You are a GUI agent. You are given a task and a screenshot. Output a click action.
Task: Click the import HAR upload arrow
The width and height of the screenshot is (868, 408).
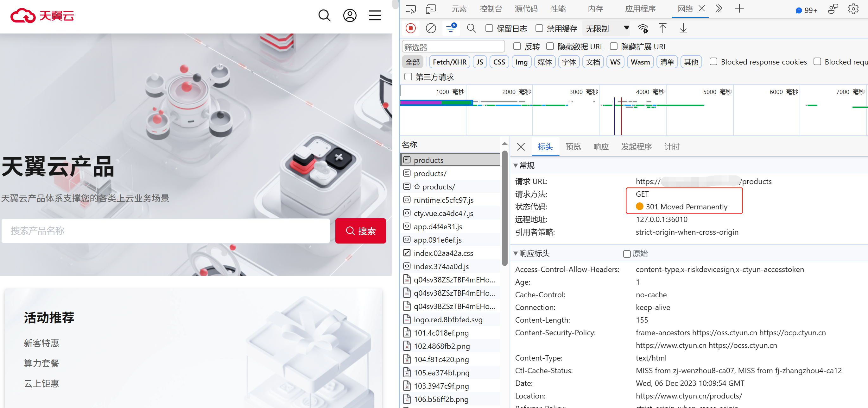coord(662,28)
